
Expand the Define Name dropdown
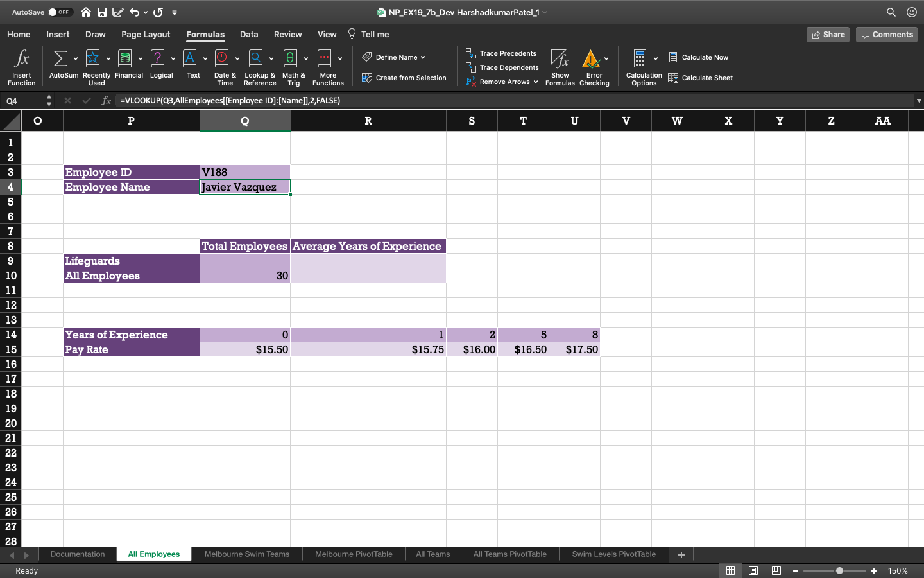423,57
